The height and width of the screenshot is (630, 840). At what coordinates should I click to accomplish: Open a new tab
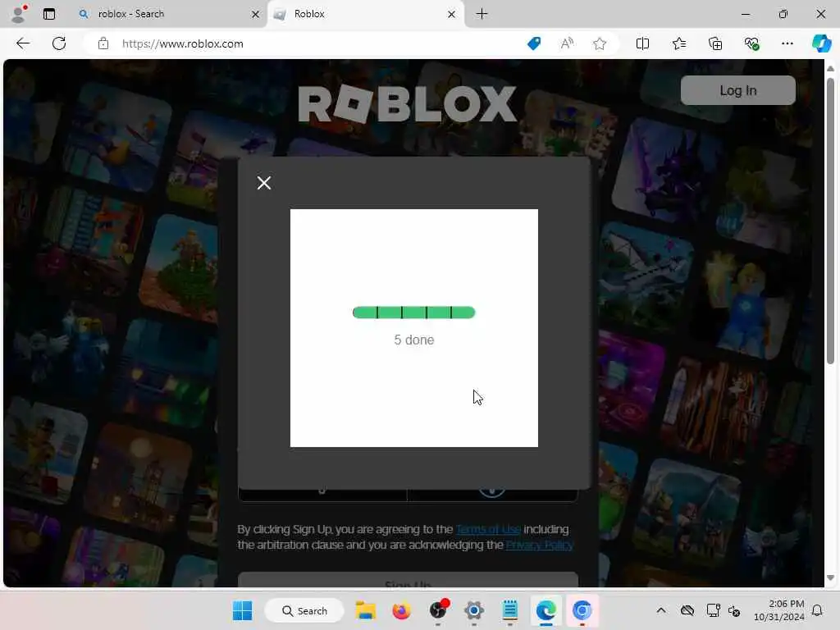tap(482, 14)
